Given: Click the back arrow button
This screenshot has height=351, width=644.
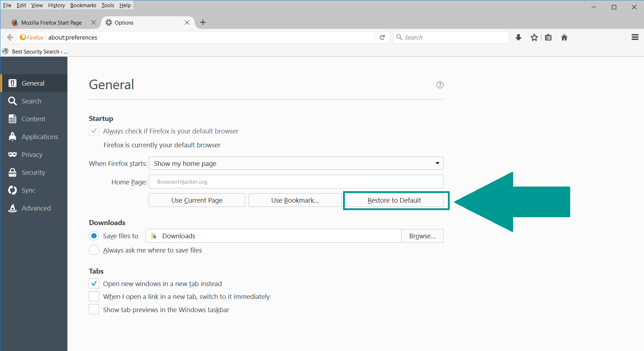Looking at the screenshot, I should coord(10,37).
